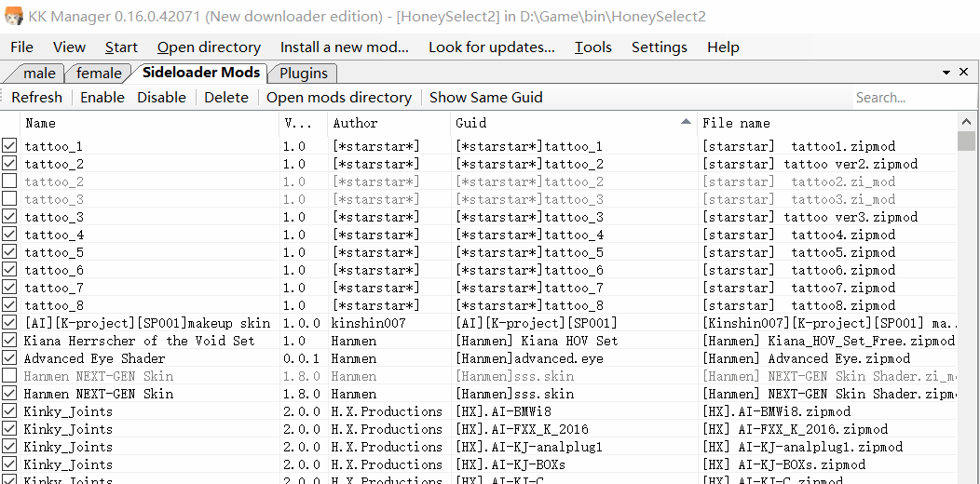Viewport: 980px width, 484px height.
Task: Toggle Kinky_Joints AI-KJ-BOXs checkbox
Action: (9, 464)
